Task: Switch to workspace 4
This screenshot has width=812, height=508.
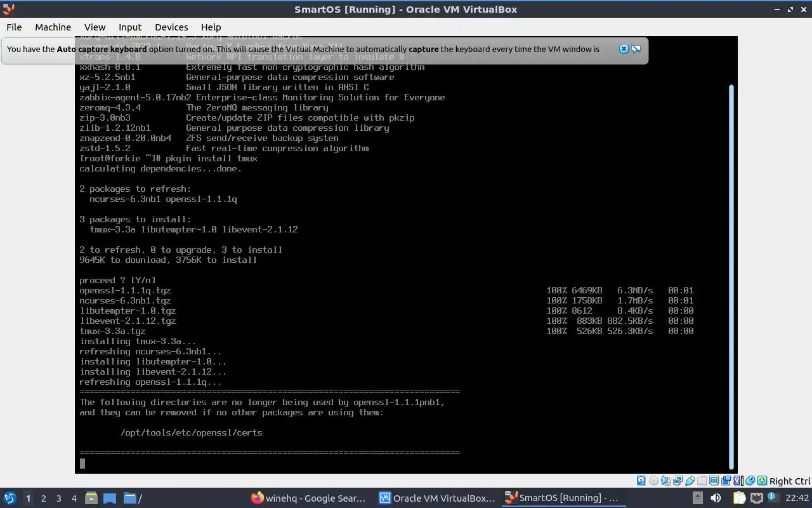Action: coord(74,498)
